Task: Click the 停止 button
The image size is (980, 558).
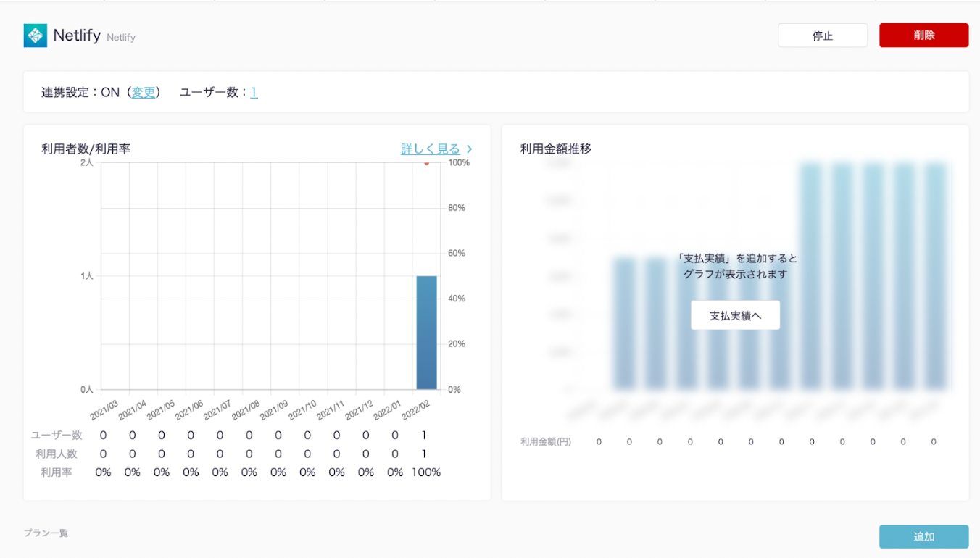Action: 822,36
